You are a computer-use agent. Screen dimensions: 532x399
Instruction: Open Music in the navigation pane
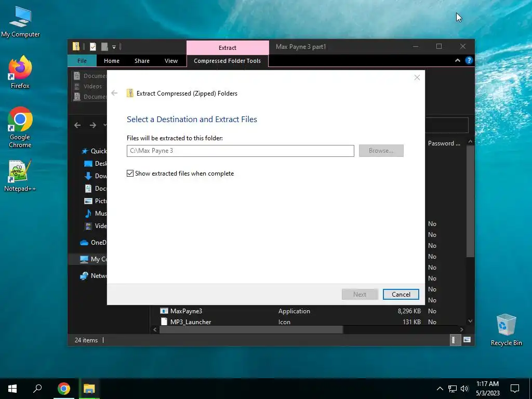point(96,213)
